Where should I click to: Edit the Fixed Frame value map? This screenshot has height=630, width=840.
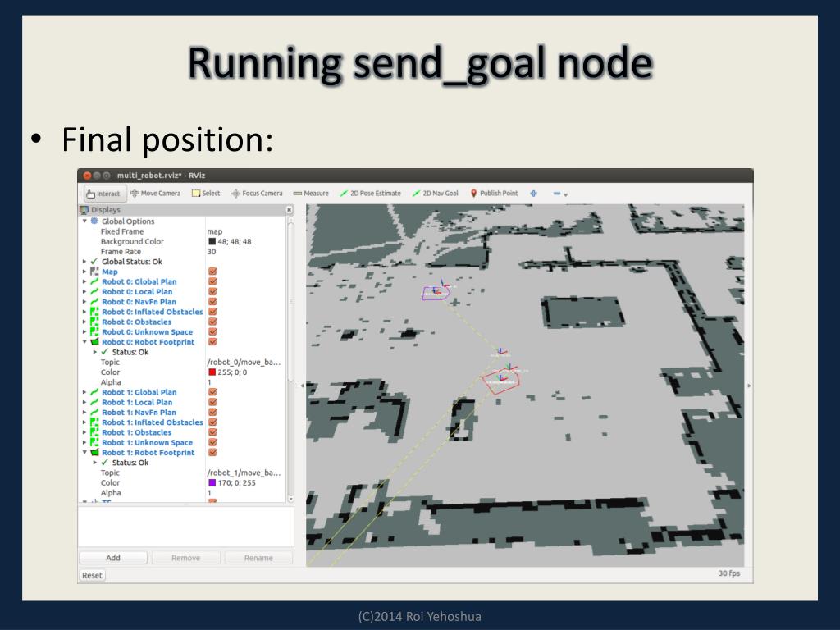point(215,231)
